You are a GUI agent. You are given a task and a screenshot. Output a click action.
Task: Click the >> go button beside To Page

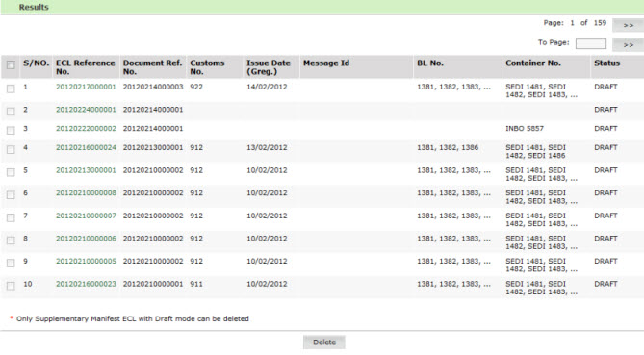tap(628, 44)
